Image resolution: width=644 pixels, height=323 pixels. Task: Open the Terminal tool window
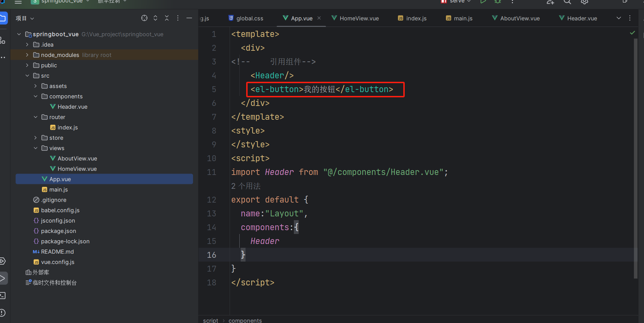coord(2,296)
